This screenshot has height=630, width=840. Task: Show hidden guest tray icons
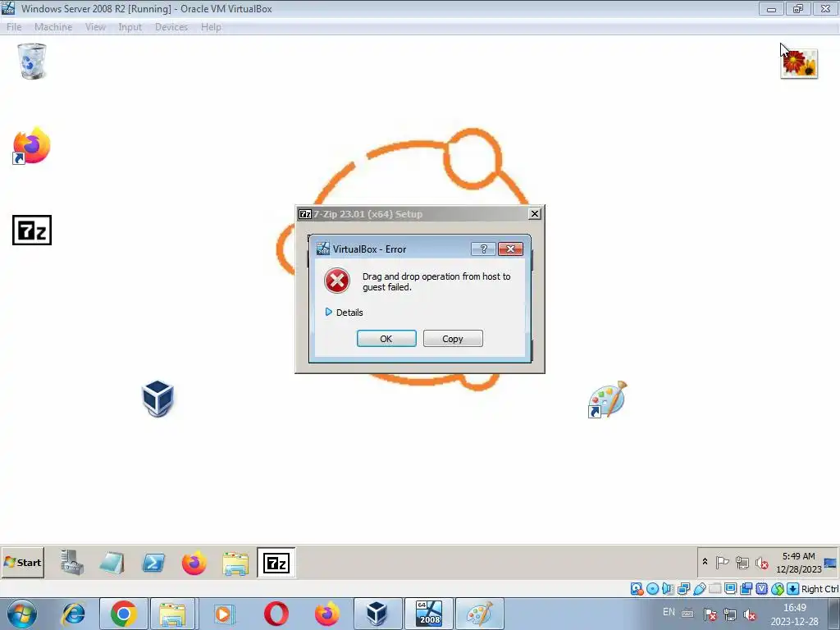pyautogui.click(x=705, y=561)
